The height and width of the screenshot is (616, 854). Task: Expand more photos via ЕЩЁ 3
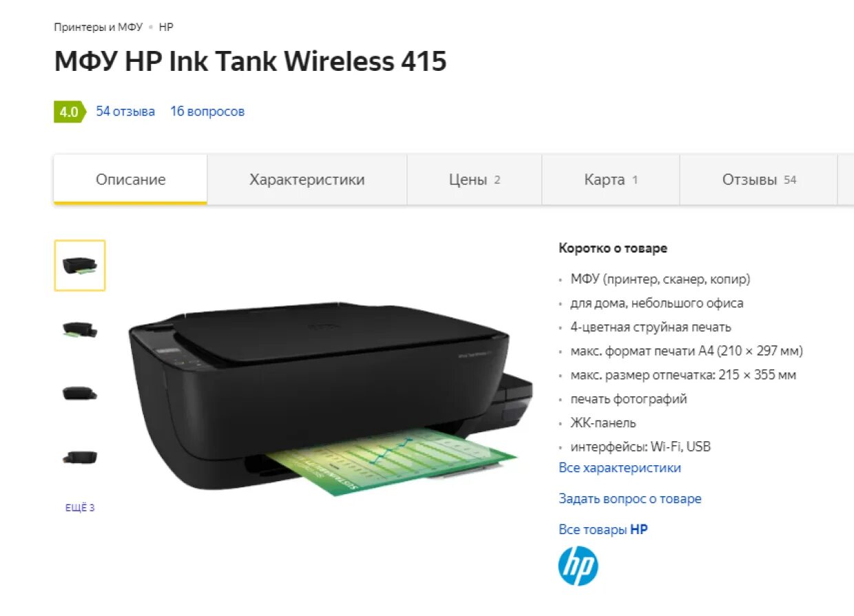click(80, 508)
